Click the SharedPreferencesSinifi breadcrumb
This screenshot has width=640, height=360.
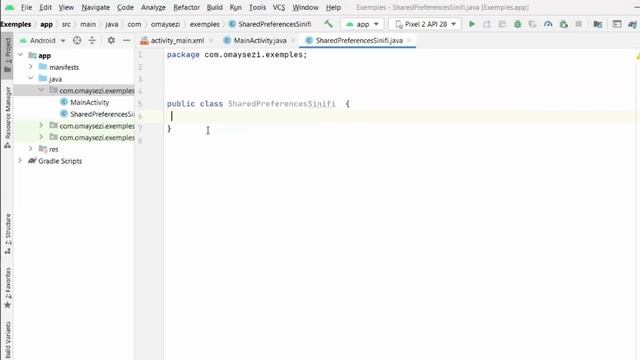point(275,24)
